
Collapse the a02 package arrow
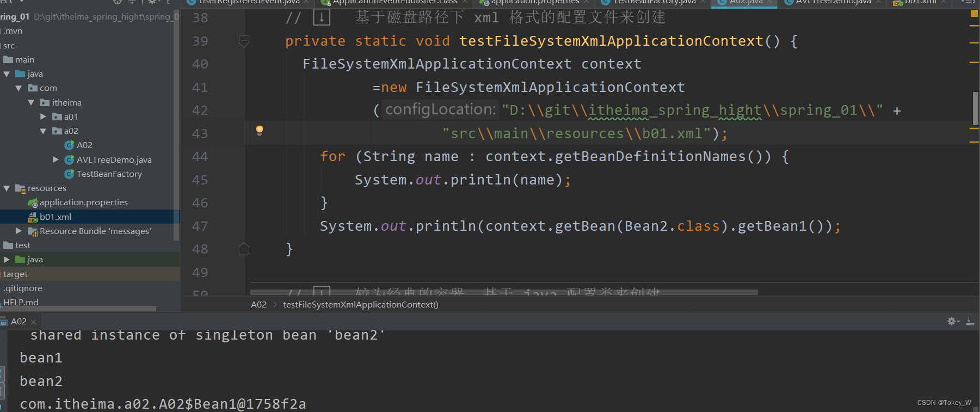[43, 131]
